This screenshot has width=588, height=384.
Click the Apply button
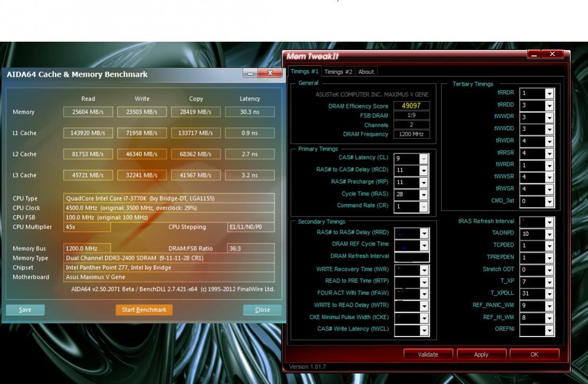(481, 354)
